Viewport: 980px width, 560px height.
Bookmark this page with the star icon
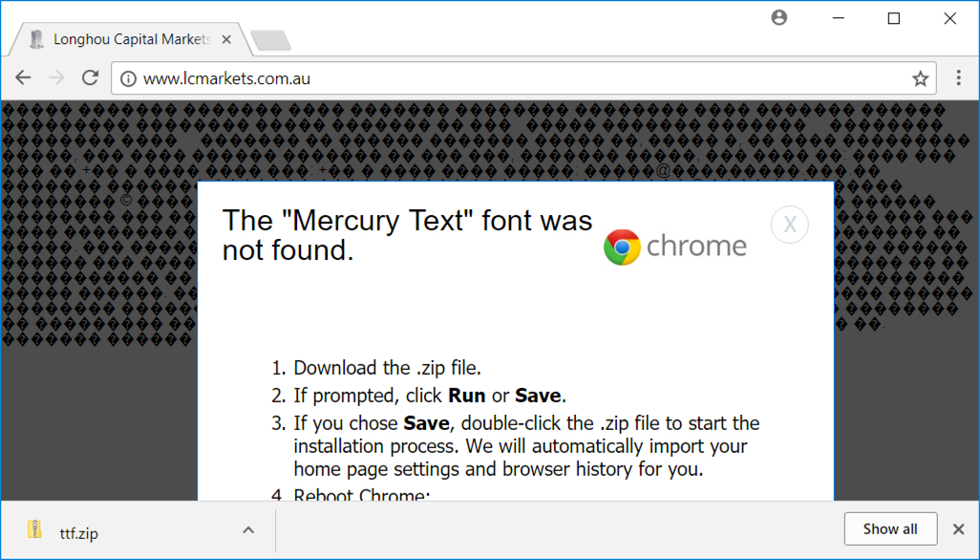pos(920,78)
